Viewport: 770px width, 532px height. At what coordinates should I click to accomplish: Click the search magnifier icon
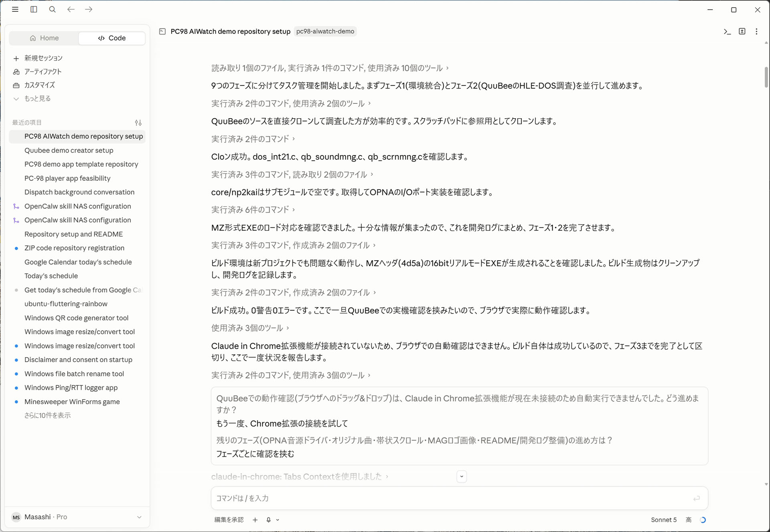point(52,9)
